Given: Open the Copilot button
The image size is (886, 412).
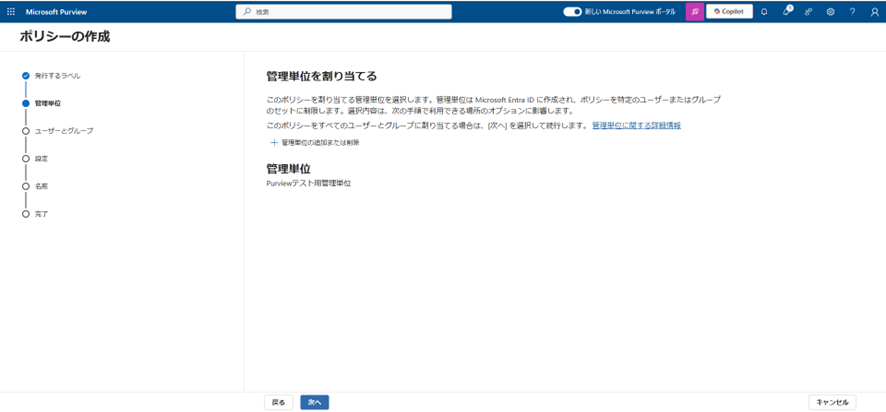Looking at the screenshot, I should click(x=730, y=12).
